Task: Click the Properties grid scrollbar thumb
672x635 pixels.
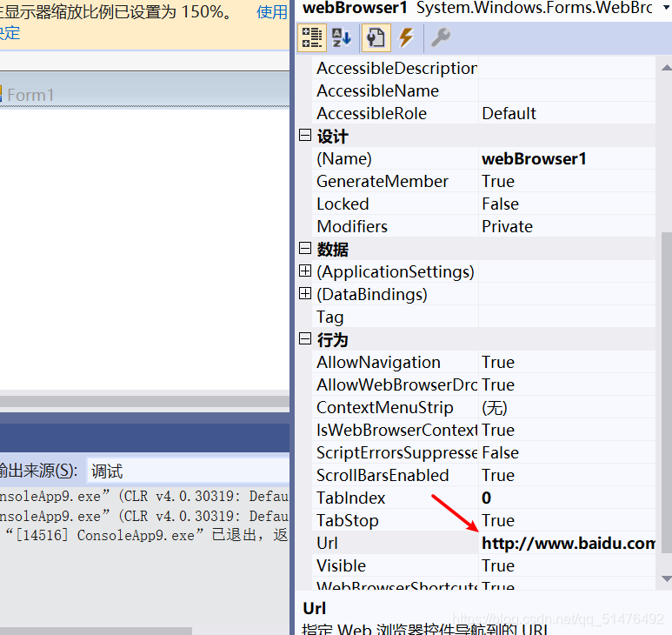Action: click(x=667, y=392)
